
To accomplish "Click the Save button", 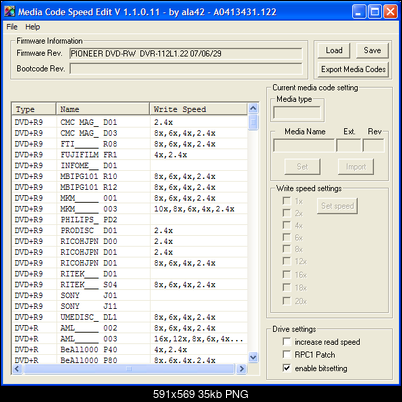I will pos(372,50).
